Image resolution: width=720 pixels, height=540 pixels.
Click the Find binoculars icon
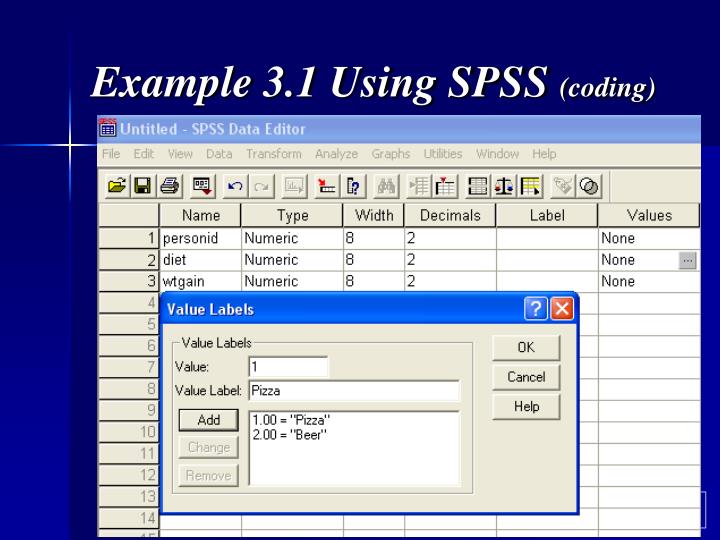(x=386, y=186)
